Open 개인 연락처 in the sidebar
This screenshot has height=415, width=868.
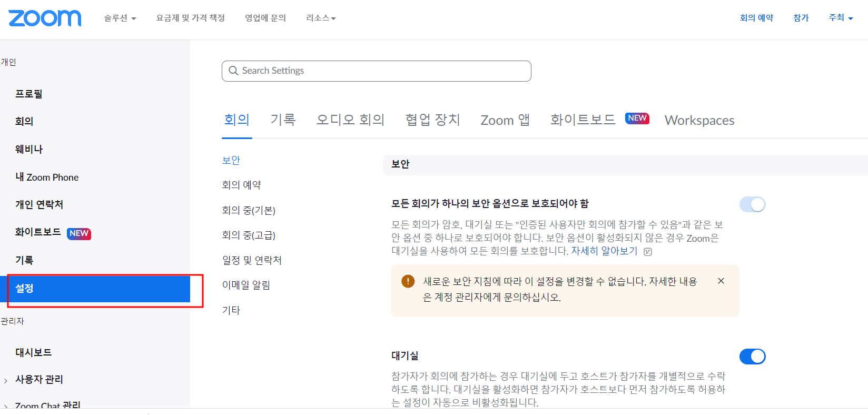point(40,204)
